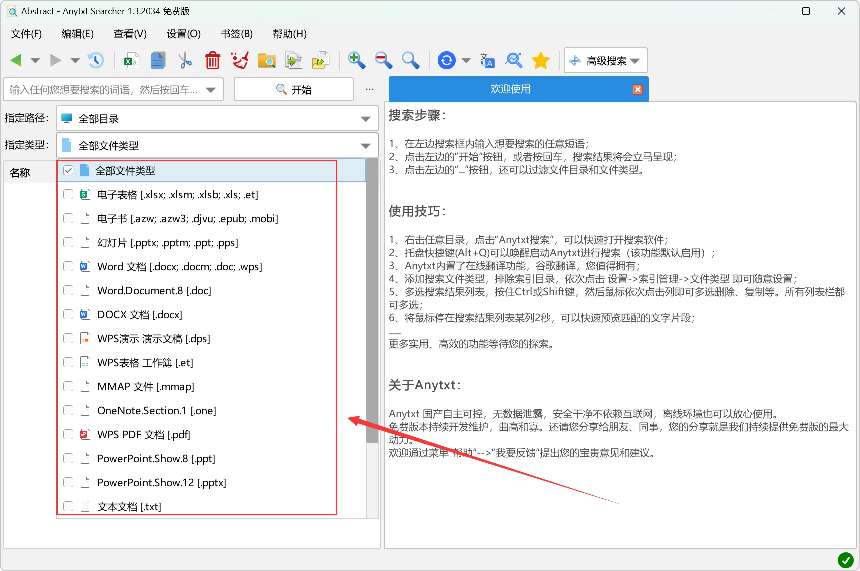Open dropdown arrow next to forward button

click(75, 60)
